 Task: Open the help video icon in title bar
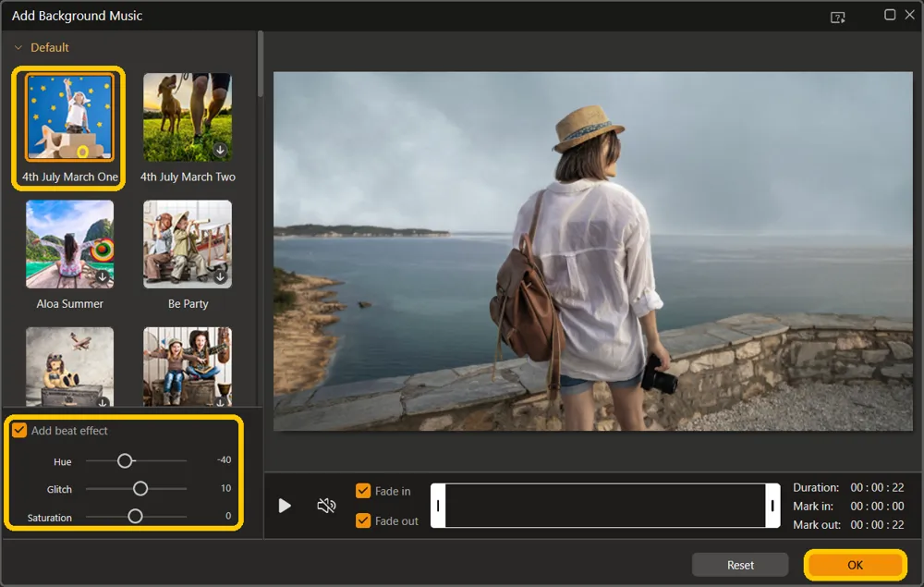pyautogui.click(x=837, y=17)
